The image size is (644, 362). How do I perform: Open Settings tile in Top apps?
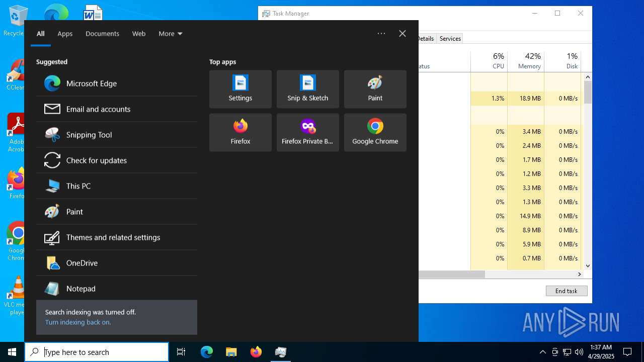[240, 89]
